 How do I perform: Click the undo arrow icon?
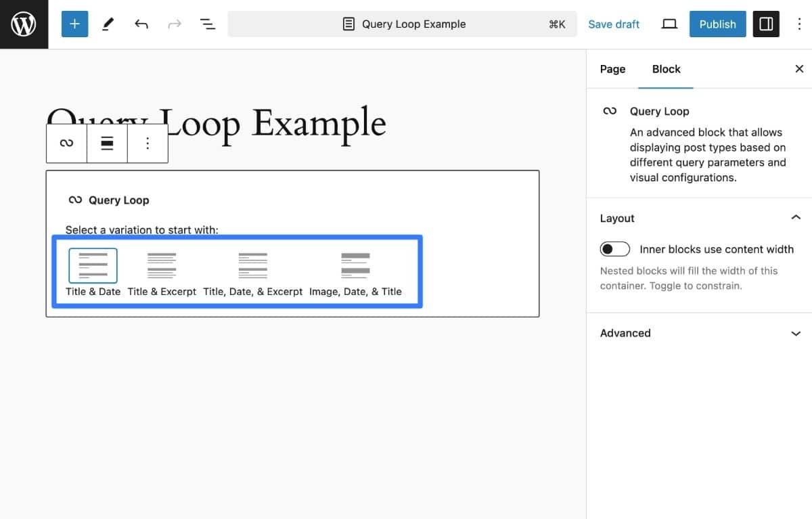tap(141, 24)
